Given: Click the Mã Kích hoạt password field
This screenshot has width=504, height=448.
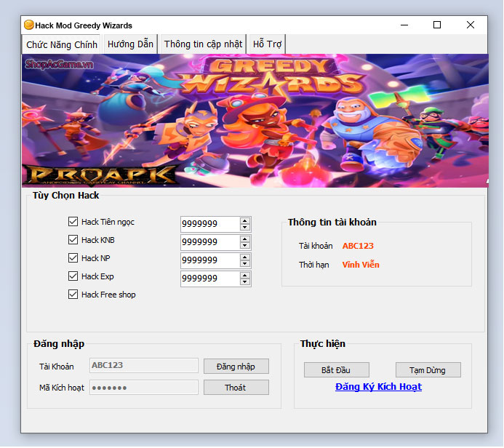Looking at the screenshot, I should point(144,388).
